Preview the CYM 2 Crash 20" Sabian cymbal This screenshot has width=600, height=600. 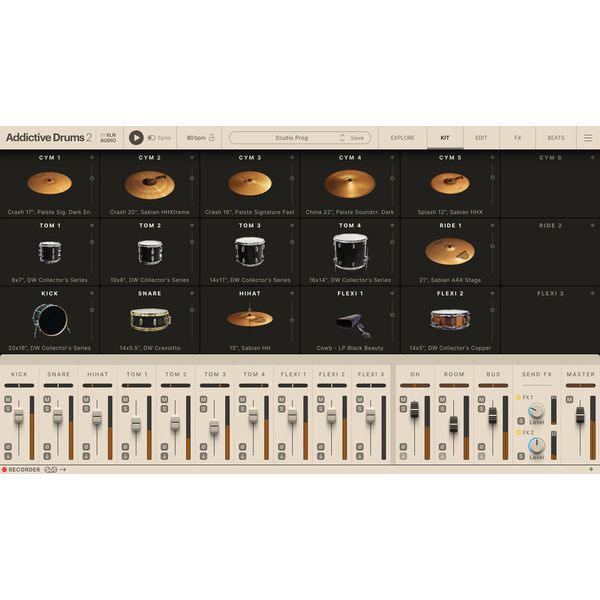[150, 184]
